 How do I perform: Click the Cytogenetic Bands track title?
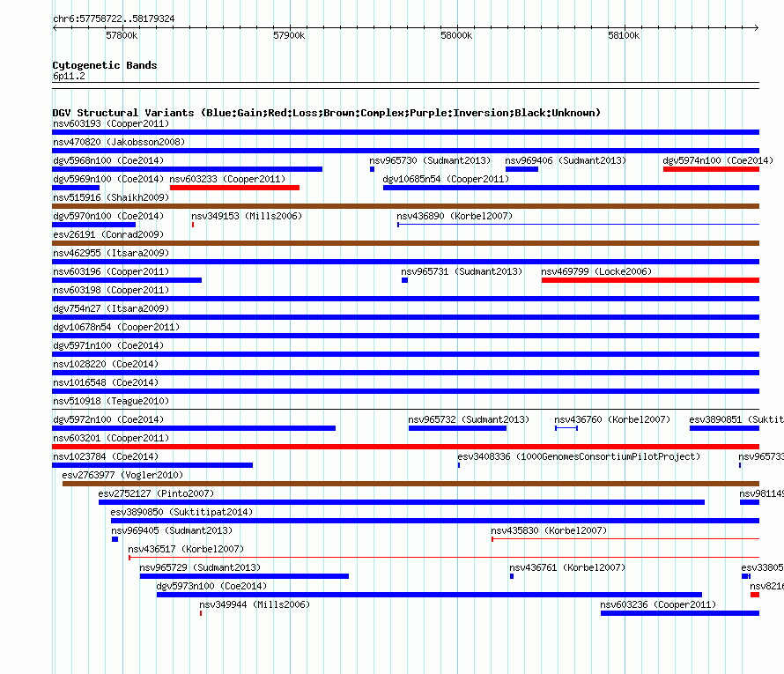click(x=105, y=65)
